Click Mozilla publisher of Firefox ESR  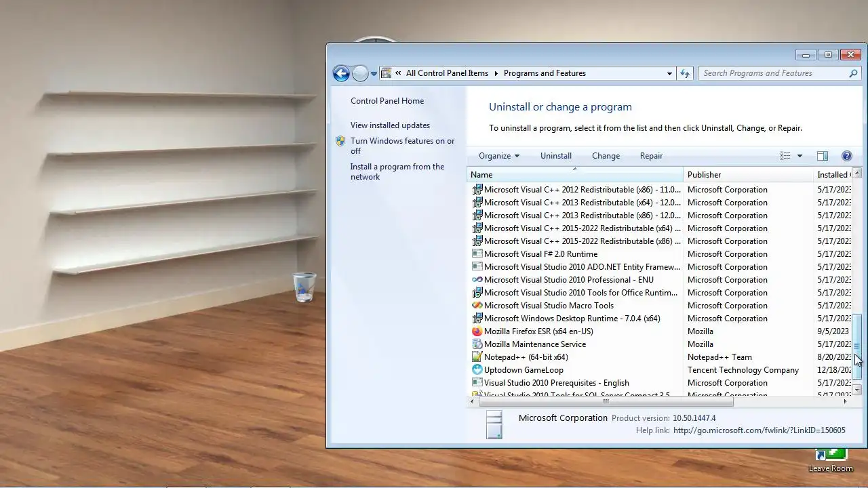701,331
